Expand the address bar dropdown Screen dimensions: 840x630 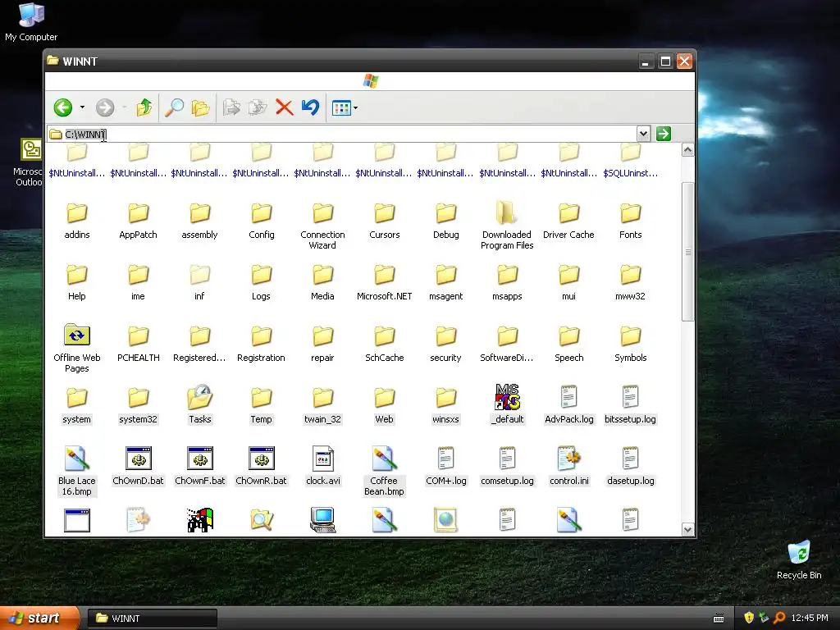point(643,134)
